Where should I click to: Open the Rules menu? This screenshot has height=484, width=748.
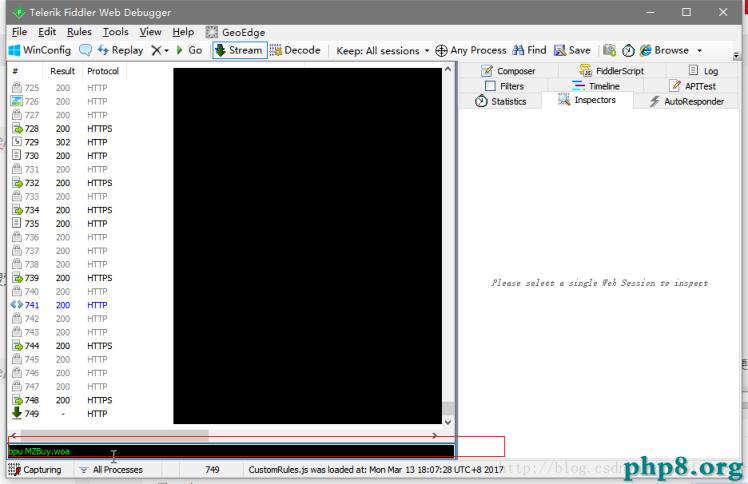79,32
